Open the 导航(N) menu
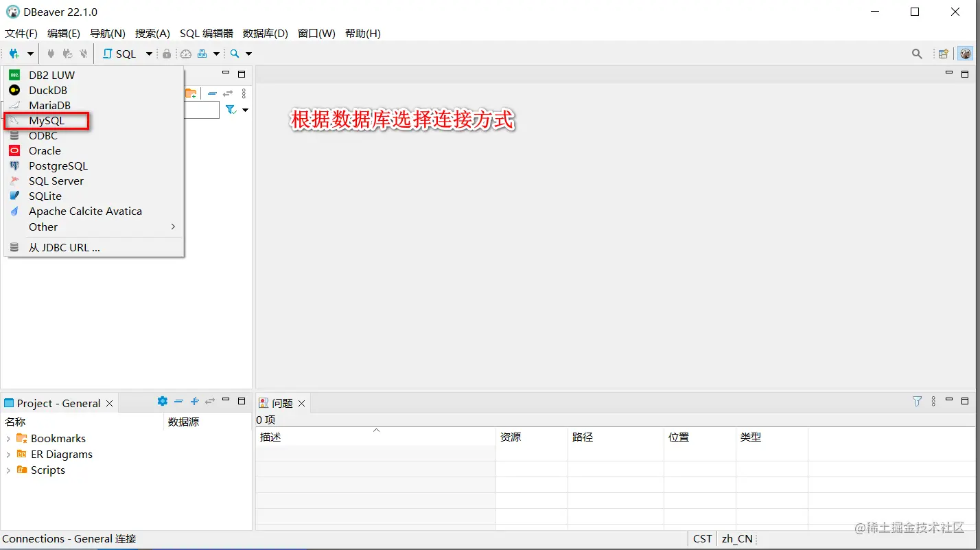 coord(108,33)
